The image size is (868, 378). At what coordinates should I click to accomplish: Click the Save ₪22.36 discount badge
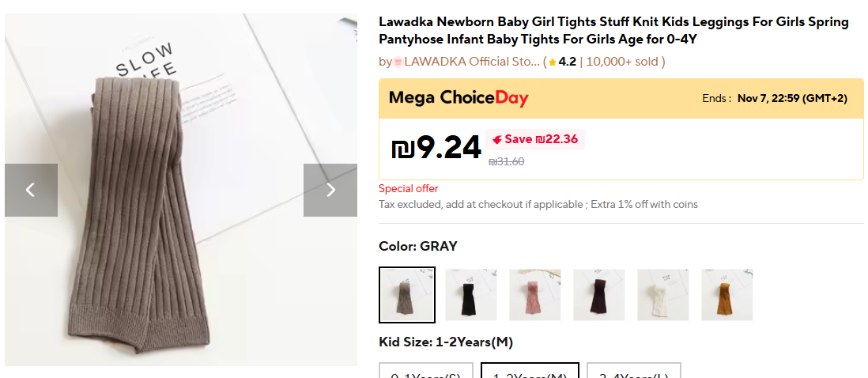click(534, 140)
